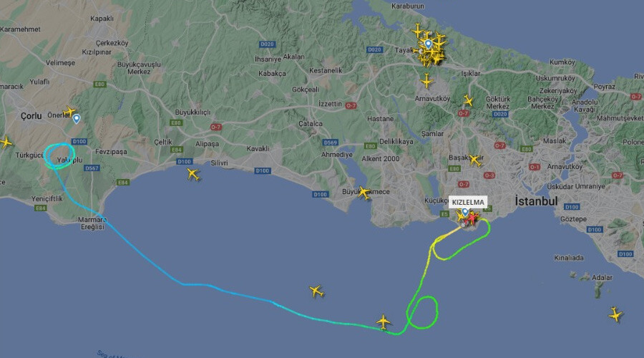
Task: Click the aircraft southeast of Adalar islands
Action: click(x=615, y=314)
